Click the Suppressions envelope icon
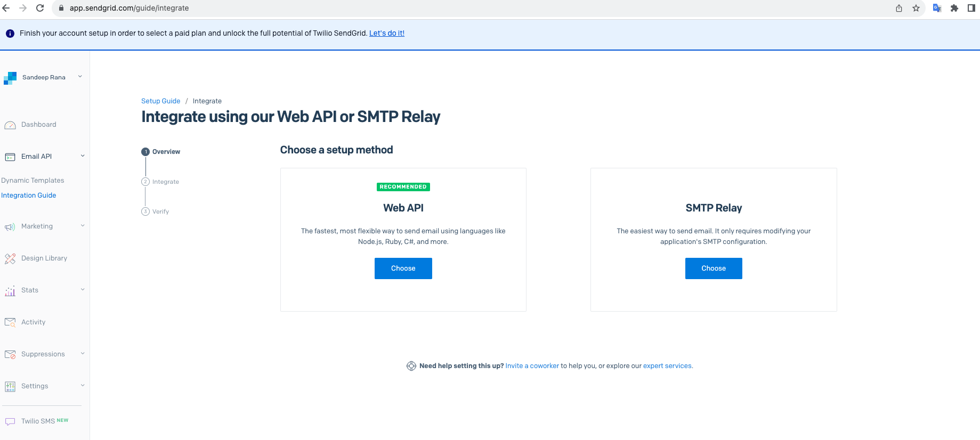980x440 pixels. pyautogui.click(x=10, y=354)
